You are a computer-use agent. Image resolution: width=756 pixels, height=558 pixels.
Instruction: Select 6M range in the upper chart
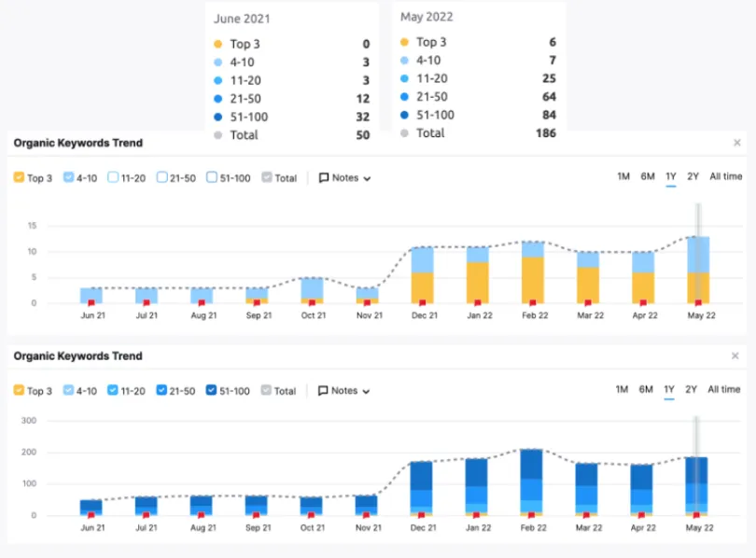coord(648,176)
